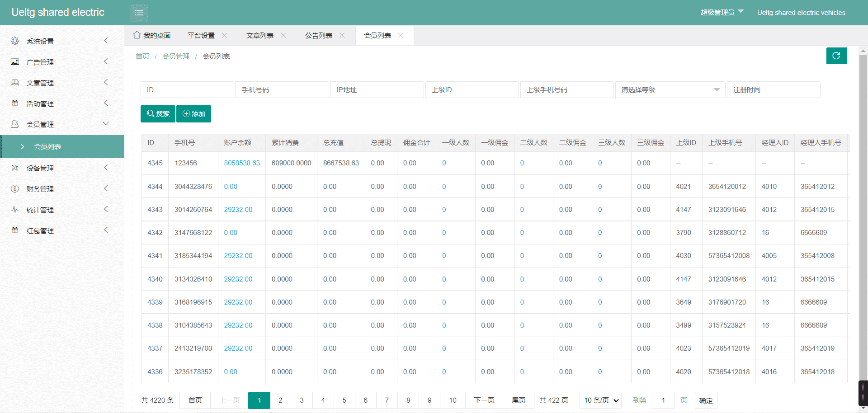Image resolution: width=868 pixels, height=413 pixels.
Task: Click the 统计管理 pulse chart icon
Action: coord(15,210)
